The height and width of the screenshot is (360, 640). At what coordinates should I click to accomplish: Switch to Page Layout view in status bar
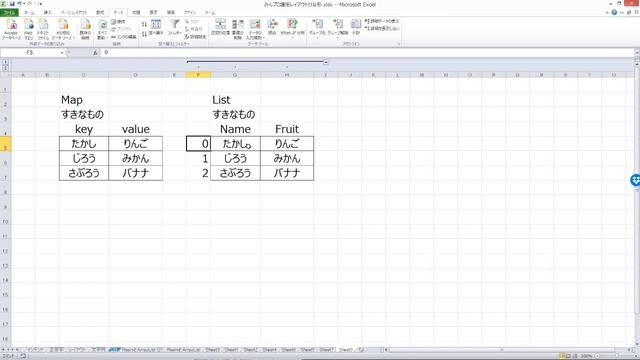pos(569,356)
